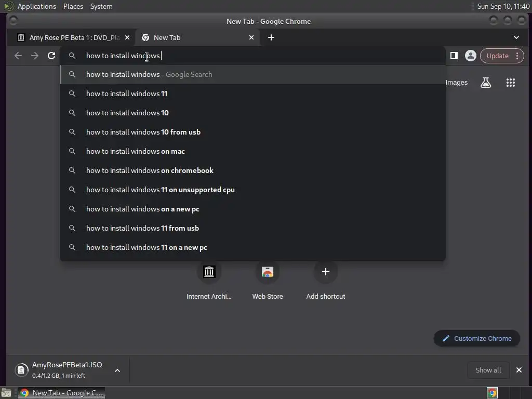
Task: Choose suggestion 'how to install windows 10'
Action: [x=252, y=113]
